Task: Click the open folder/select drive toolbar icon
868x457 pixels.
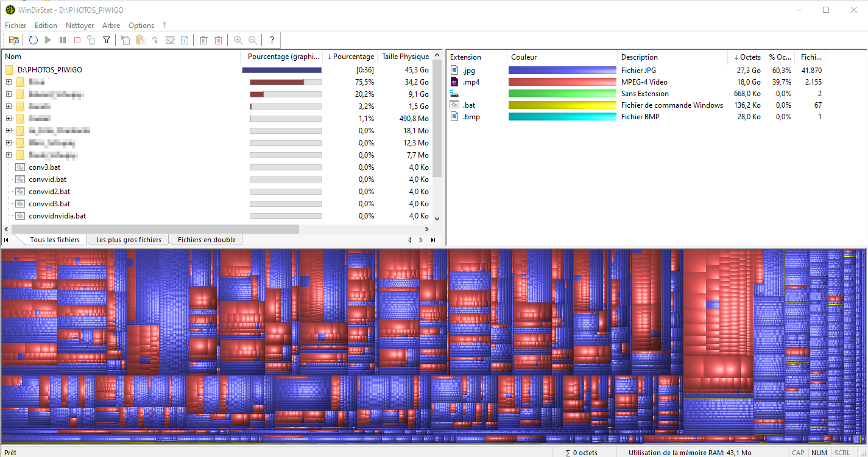Action: point(13,40)
